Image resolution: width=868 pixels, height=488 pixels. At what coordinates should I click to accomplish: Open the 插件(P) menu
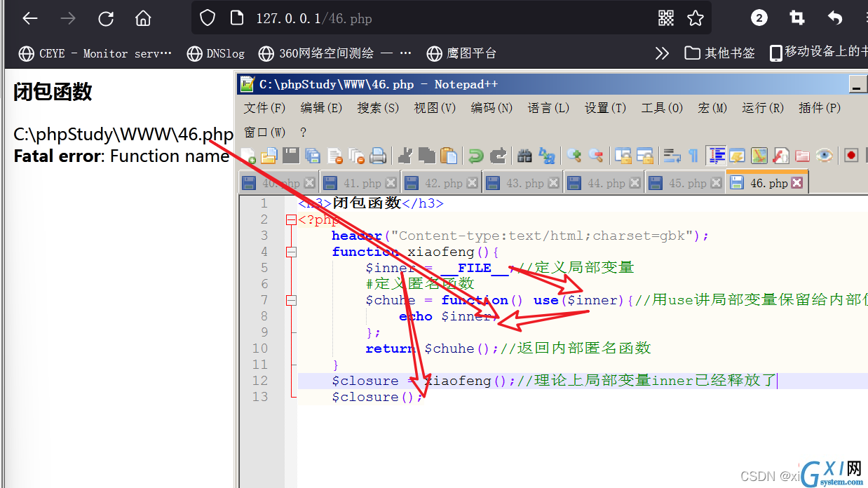click(820, 108)
